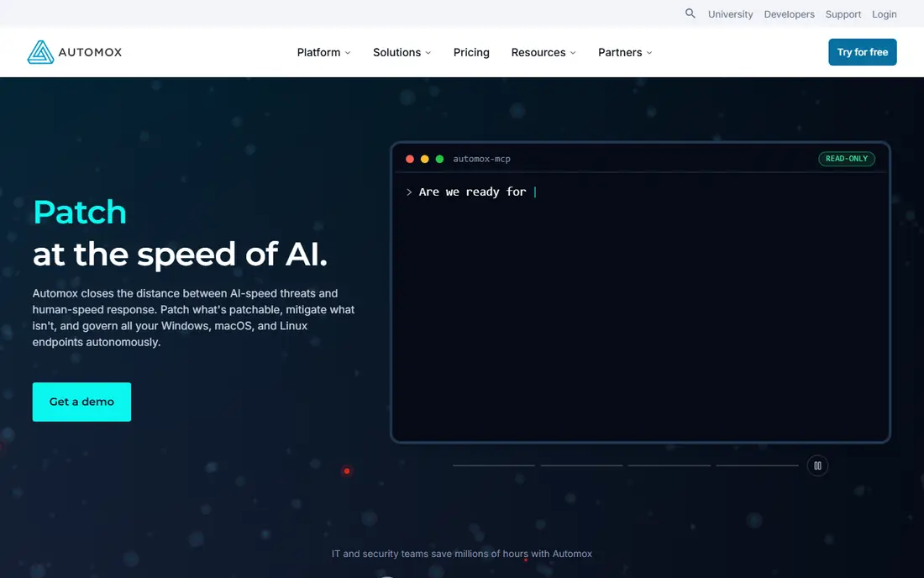
Task: Visit the Developers link
Action: point(789,14)
